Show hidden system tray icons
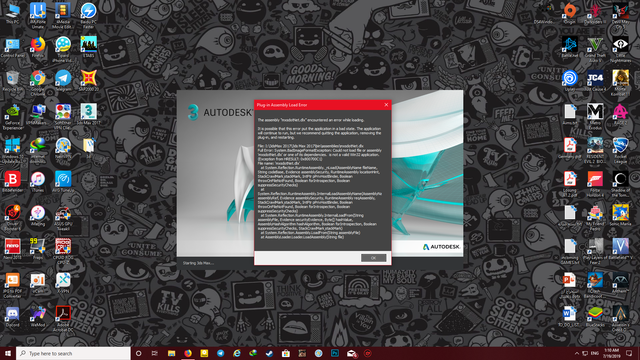This screenshot has height=360, width=640. [577, 353]
